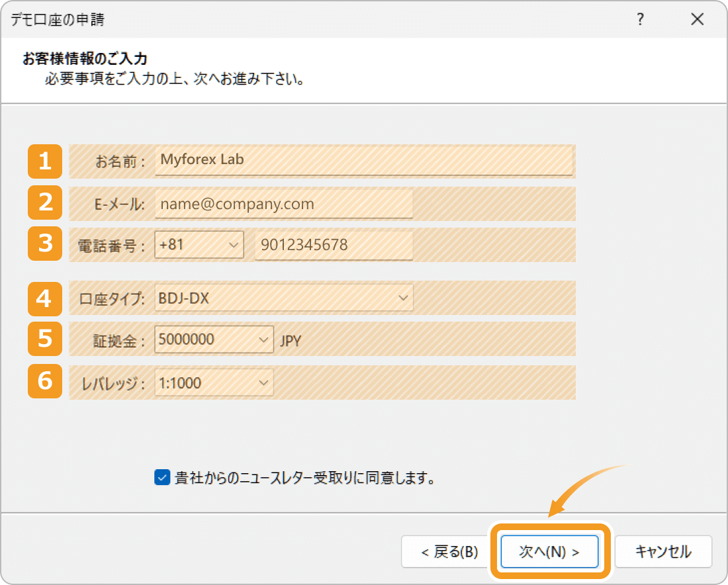Click the phone number field 9012345678

[334, 245]
